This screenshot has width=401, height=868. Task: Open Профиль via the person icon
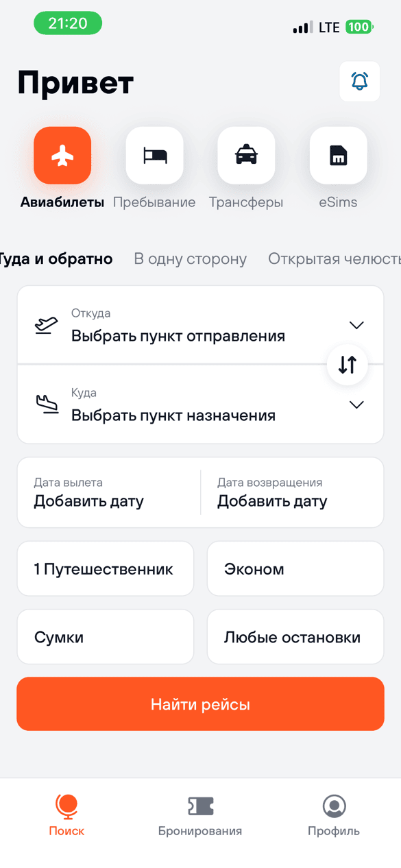click(x=334, y=807)
